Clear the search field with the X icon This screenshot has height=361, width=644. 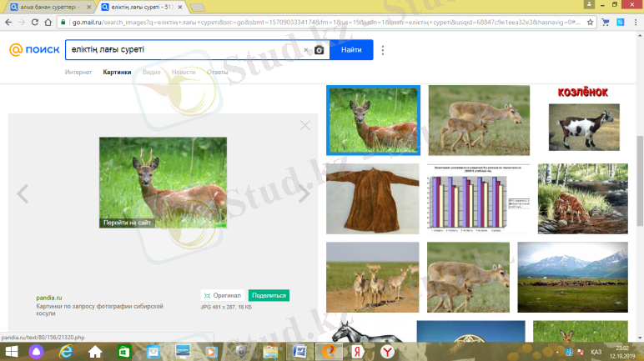tap(306, 51)
